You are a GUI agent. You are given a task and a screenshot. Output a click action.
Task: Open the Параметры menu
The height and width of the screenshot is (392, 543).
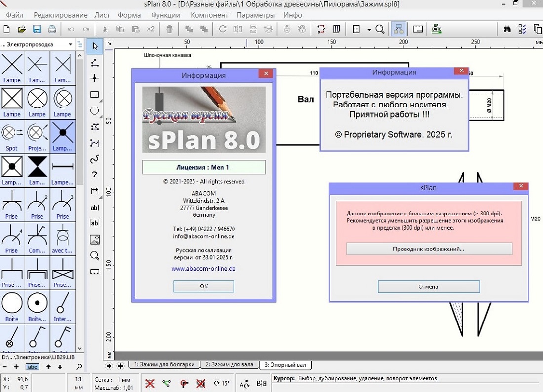coord(256,15)
